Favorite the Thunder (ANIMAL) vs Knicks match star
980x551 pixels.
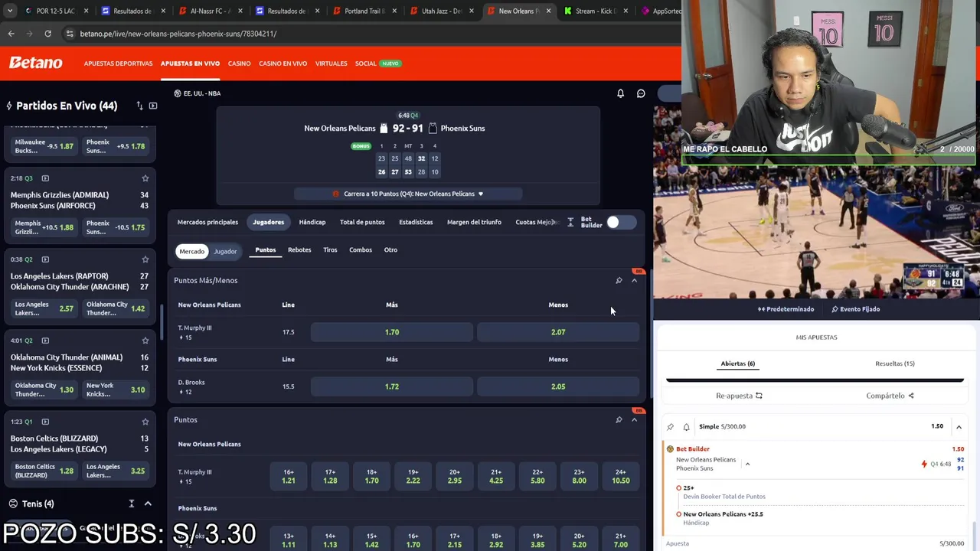point(145,341)
